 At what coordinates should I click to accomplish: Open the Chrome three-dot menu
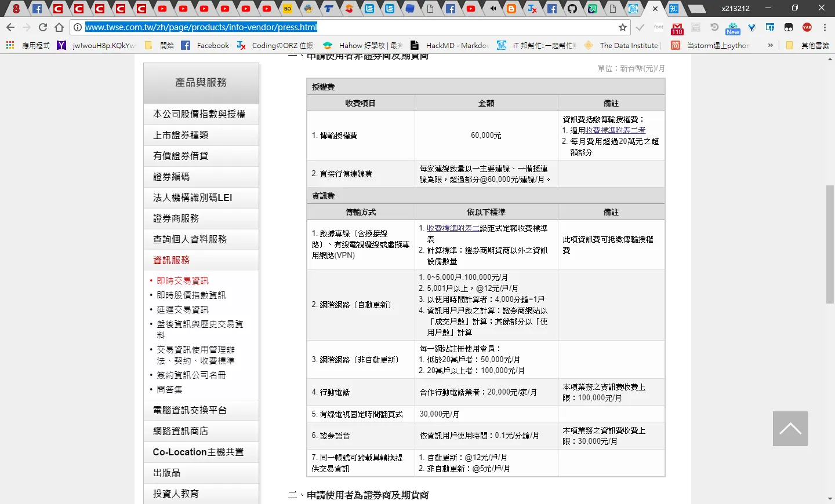pyautogui.click(x=825, y=27)
